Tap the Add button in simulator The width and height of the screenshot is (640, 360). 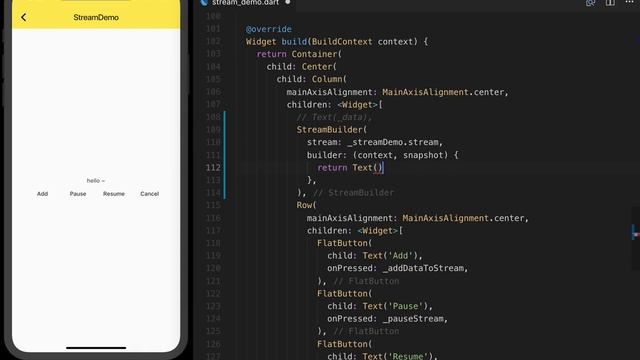42,193
